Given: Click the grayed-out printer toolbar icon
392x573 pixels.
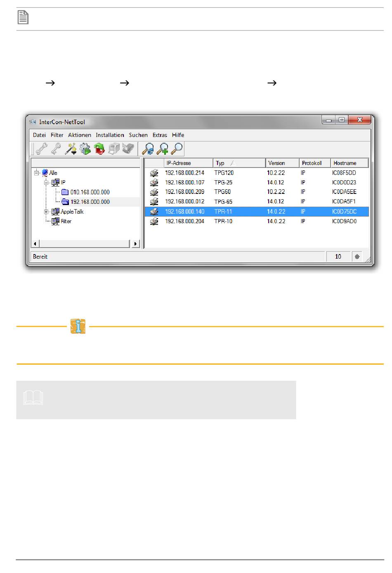Looking at the screenshot, I should pyautogui.click(x=114, y=149).
